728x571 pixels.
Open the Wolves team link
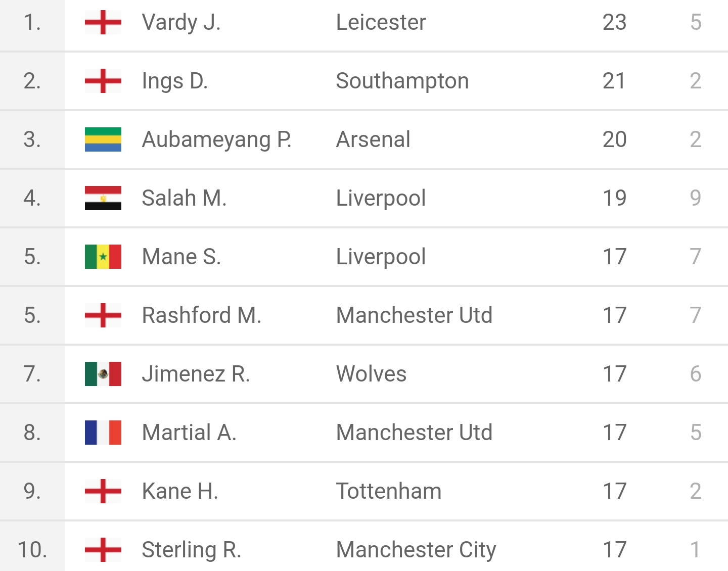tap(372, 374)
